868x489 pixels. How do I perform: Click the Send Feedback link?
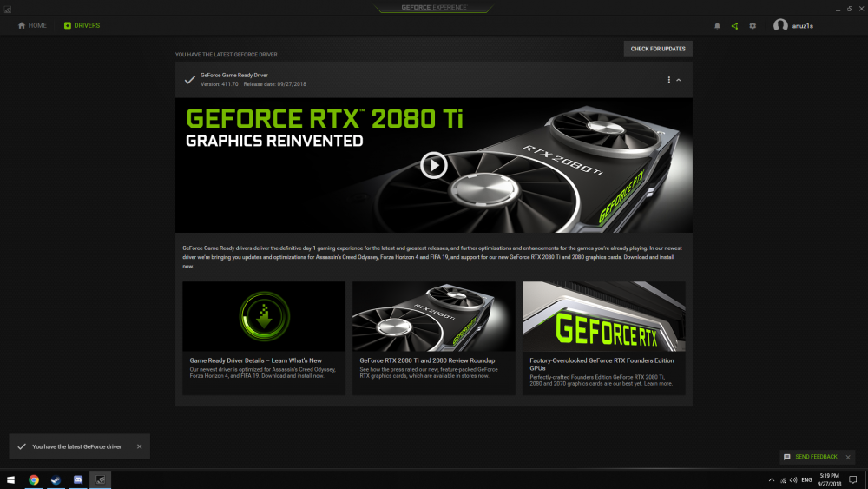(x=816, y=457)
